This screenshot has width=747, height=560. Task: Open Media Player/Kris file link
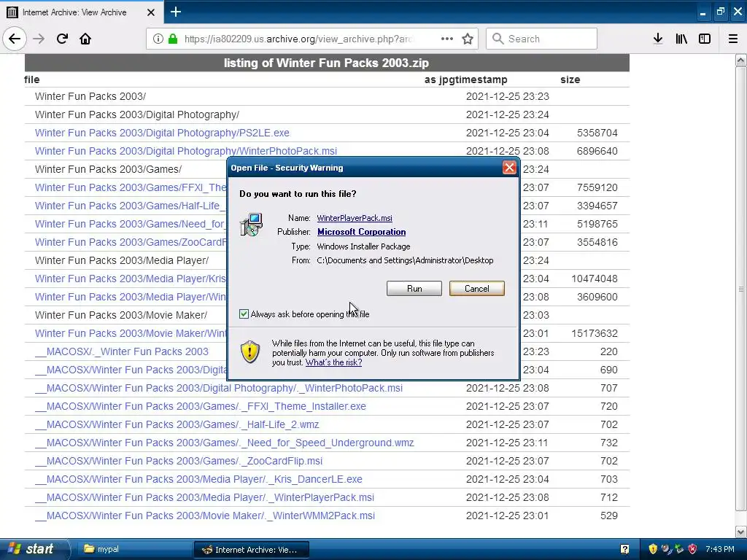[131, 279]
